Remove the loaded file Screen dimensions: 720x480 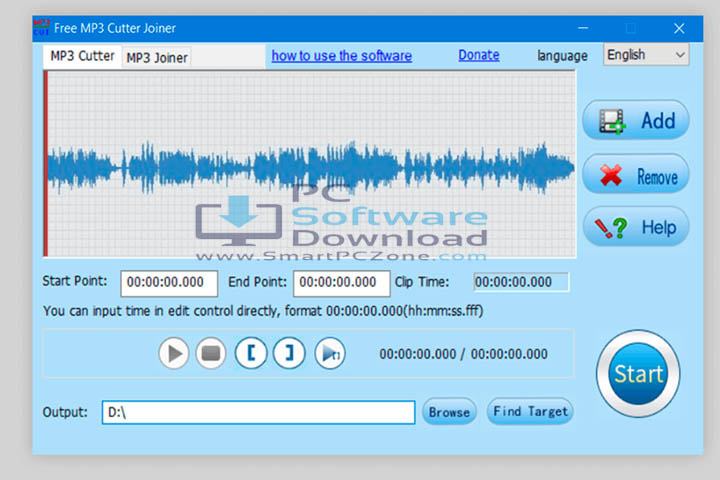click(636, 175)
